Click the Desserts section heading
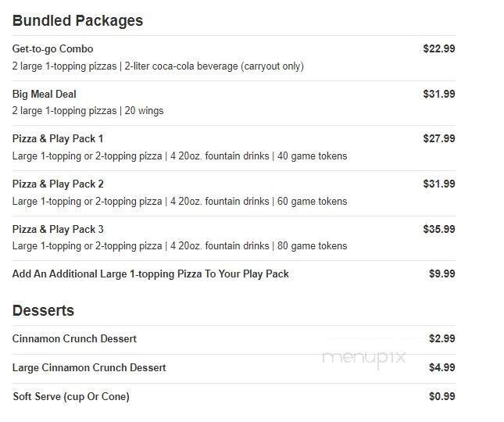Screen dimensions: 504x422 coord(43,310)
